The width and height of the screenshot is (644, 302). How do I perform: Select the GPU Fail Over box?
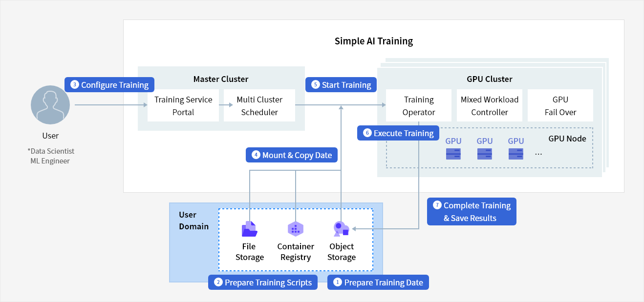pos(560,105)
